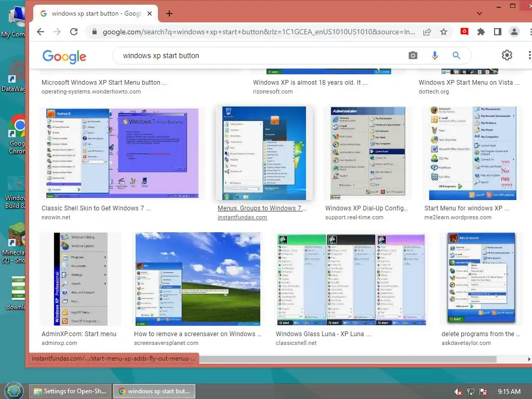This screenshot has height=399, width=532.
Task: Open the Menus, Groups to Windows 7 thumbnail
Action: (264, 153)
